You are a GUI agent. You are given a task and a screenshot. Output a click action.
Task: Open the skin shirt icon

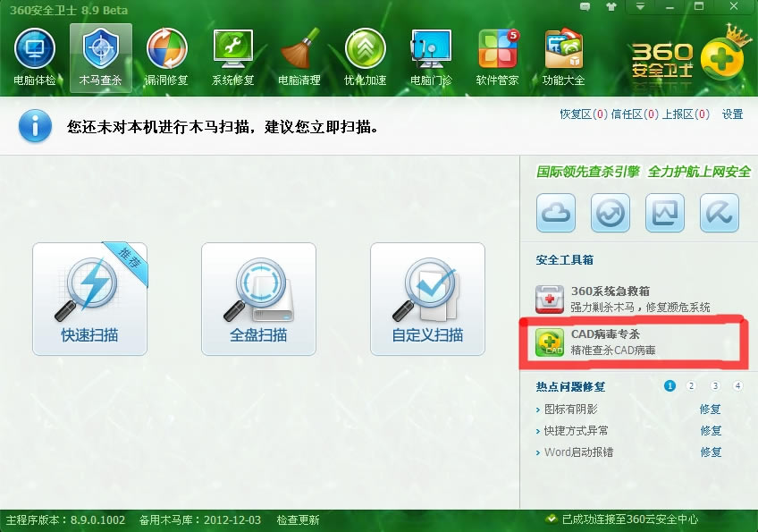coord(611,7)
